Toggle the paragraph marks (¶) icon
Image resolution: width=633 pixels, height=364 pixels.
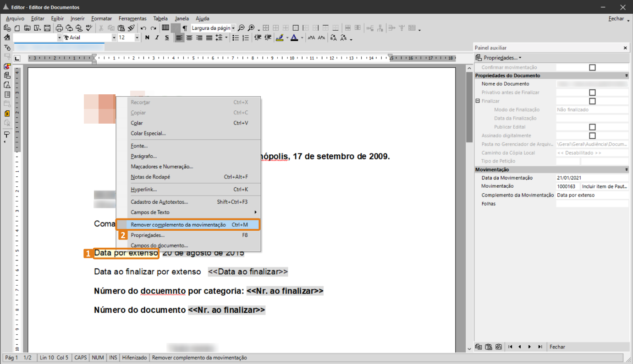click(x=185, y=28)
